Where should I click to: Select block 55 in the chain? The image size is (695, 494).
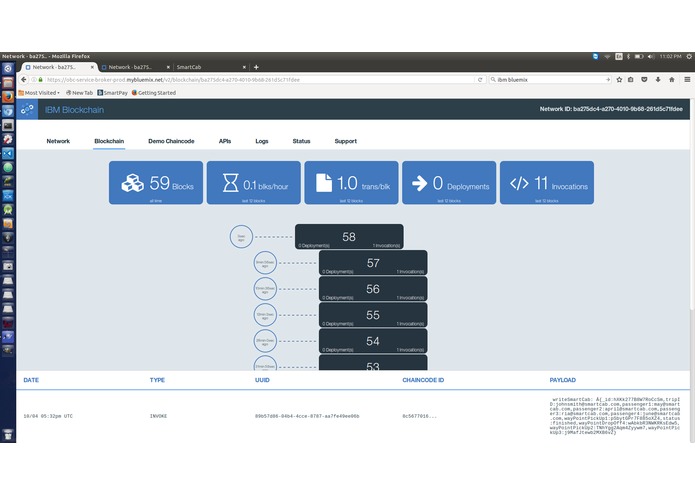373,315
